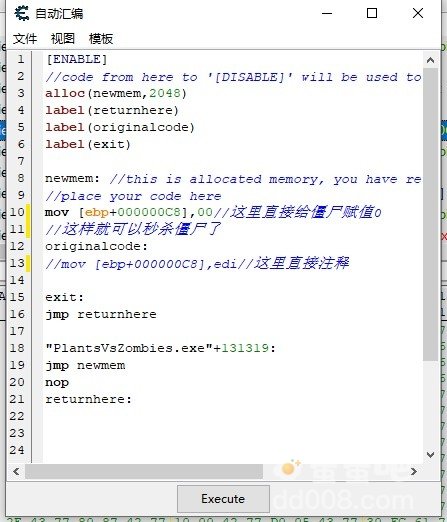Click the 'jmp returnhere' line
The image size is (447, 522).
pyautogui.click(x=101, y=314)
